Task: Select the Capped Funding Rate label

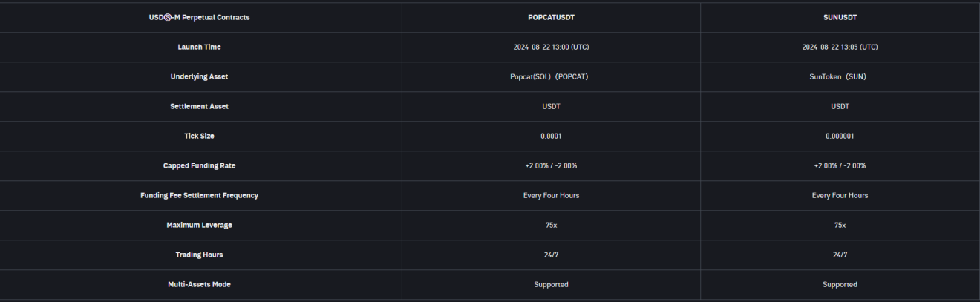Action: (x=199, y=166)
